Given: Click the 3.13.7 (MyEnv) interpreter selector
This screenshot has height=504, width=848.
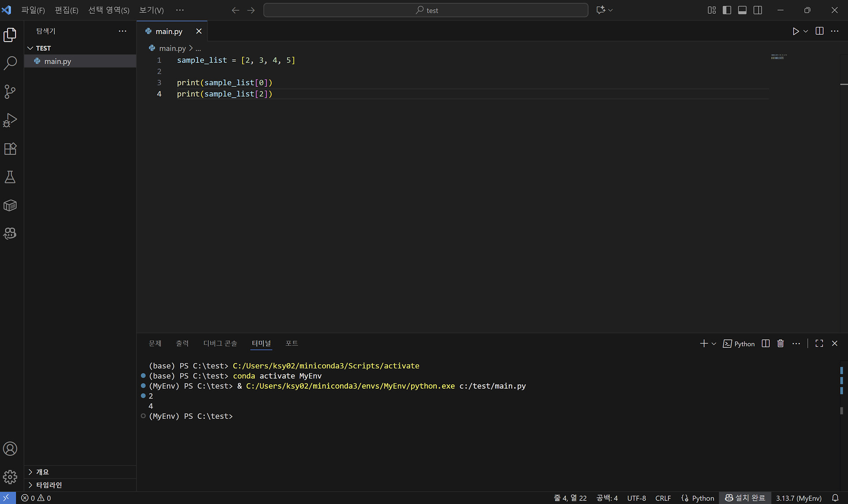Looking at the screenshot, I should (799, 498).
